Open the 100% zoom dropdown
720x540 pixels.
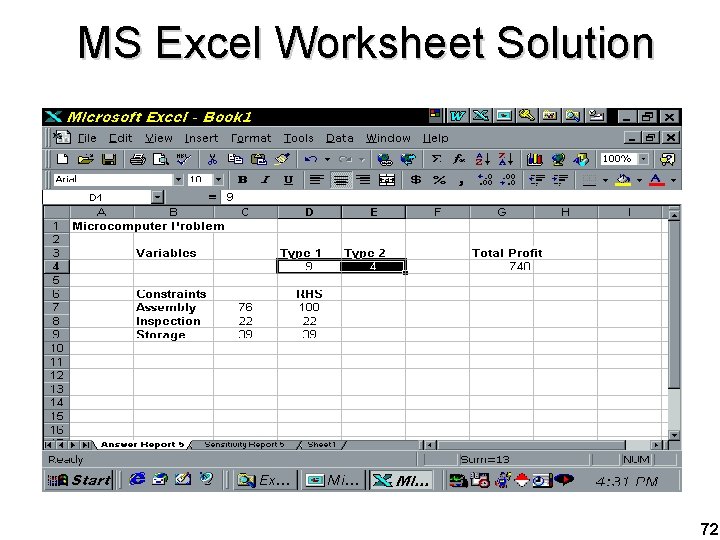coord(644,159)
